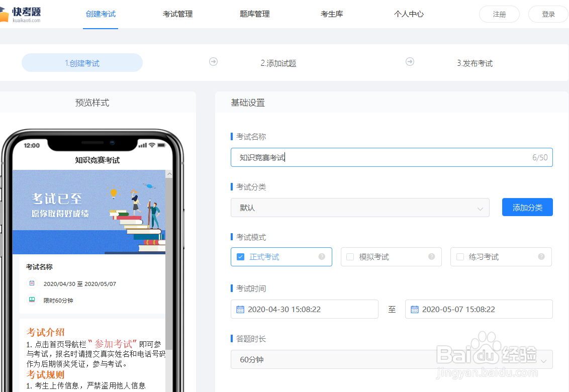This screenshot has height=392, width=569.
Task: Open 考试管理 nav tab
Action: click(x=177, y=14)
